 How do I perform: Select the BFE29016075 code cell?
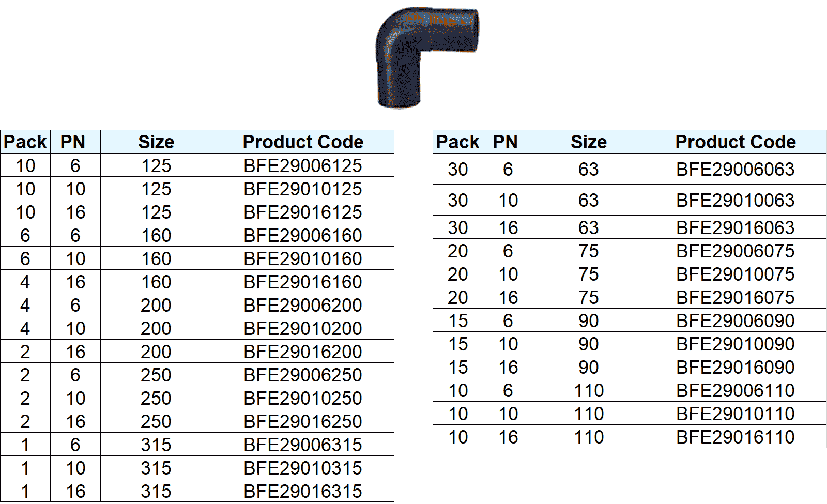coord(735,298)
